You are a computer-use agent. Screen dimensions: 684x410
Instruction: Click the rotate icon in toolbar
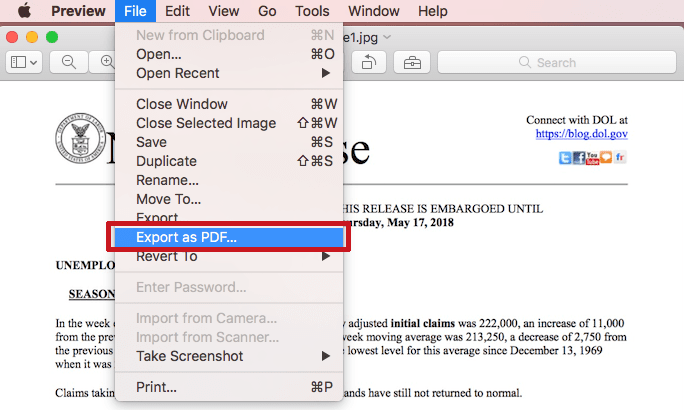point(369,62)
